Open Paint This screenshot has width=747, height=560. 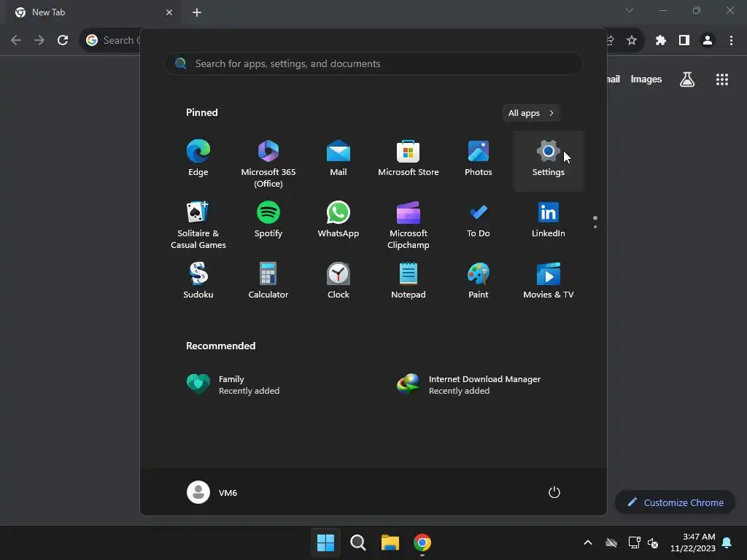[479, 281]
